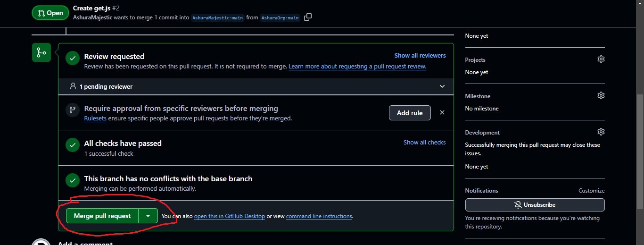Open the merge method dropdown arrow
The width and height of the screenshot is (644, 245).
click(148, 216)
